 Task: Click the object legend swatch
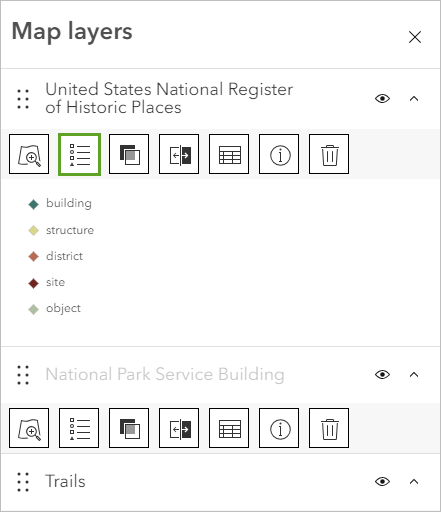pos(34,309)
